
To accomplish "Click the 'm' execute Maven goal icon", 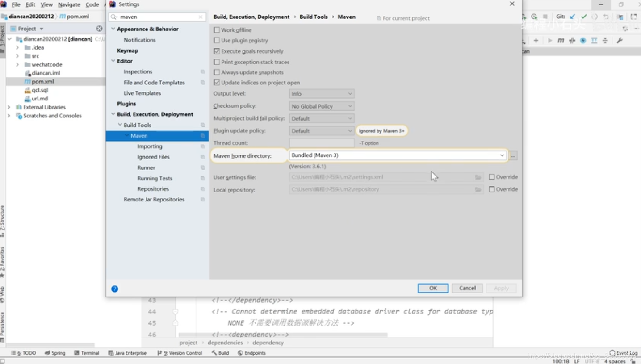I will click(x=561, y=40).
